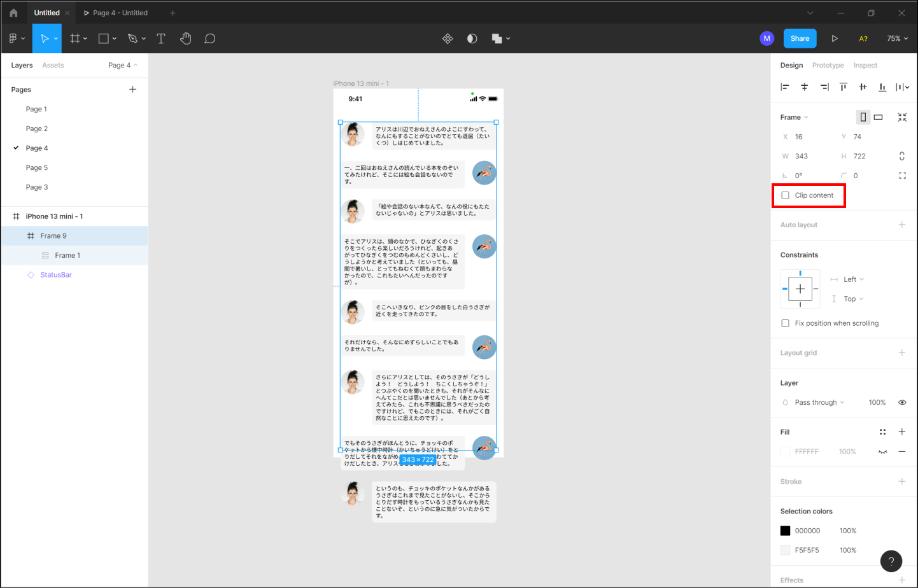
Task: Click the blue Share button
Action: click(x=800, y=39)
